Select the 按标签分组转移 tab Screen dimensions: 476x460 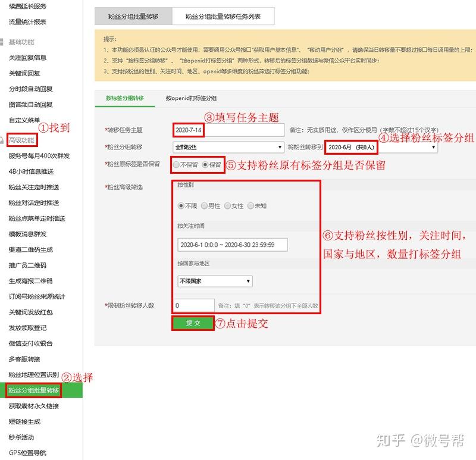pos(125,98)
